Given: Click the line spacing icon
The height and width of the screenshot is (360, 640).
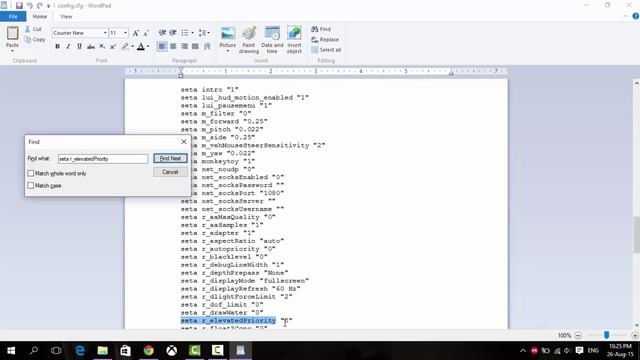Looking at the screenshot, I should [202, 33].
